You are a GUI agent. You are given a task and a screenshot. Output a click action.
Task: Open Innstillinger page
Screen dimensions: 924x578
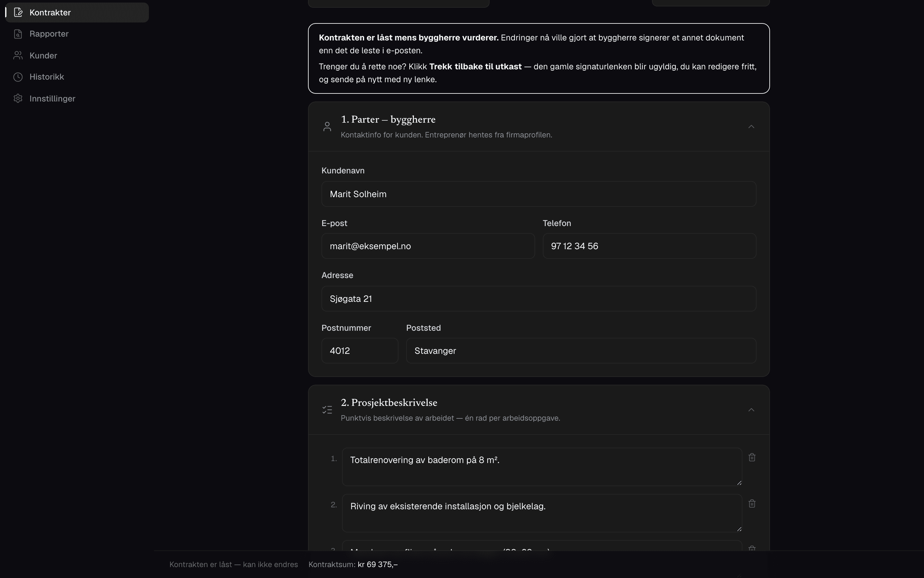[77, 99]
